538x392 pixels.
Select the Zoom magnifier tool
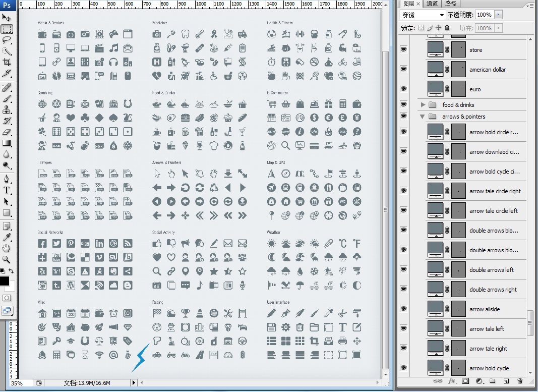(x=7, y=259)
